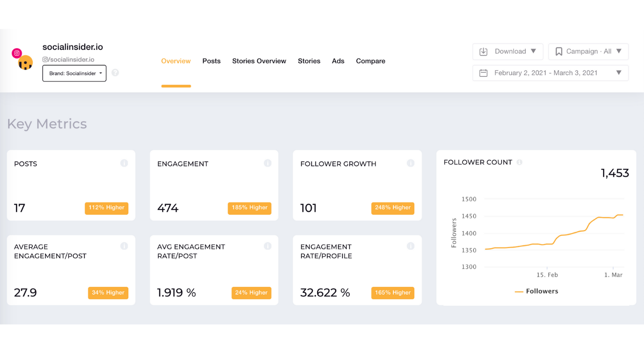This screenshot has height=353, width=644.
Task: Click the small Instagram glyph before /socialinsider.io handle
Action: (45, 59)
